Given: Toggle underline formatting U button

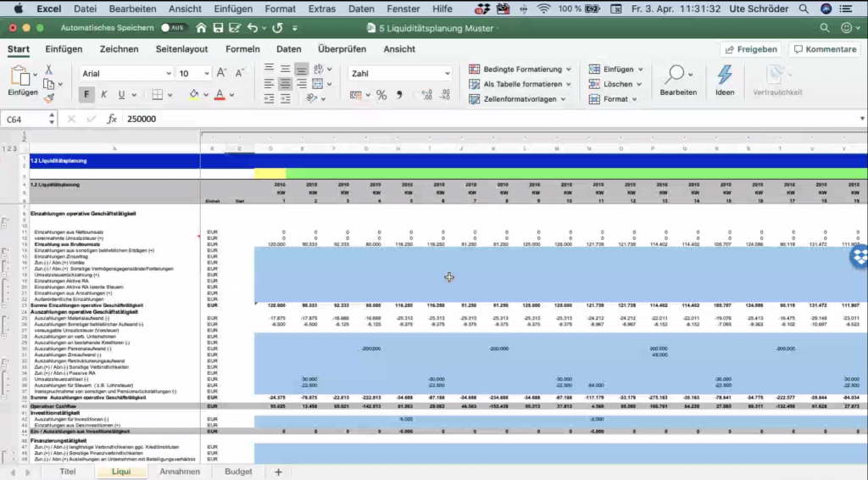Looking at the screenshot, I should pyautogui.click(x=121, y=95).
